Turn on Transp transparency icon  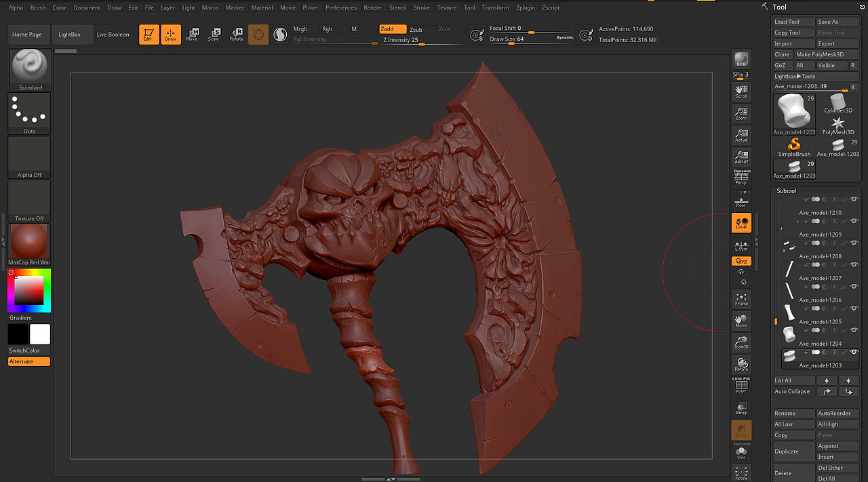[741, 408]
